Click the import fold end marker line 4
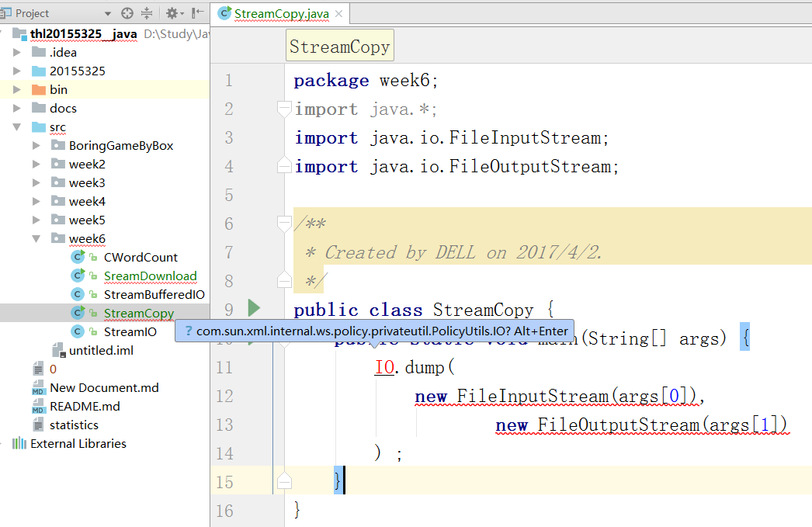 (284, 165)
